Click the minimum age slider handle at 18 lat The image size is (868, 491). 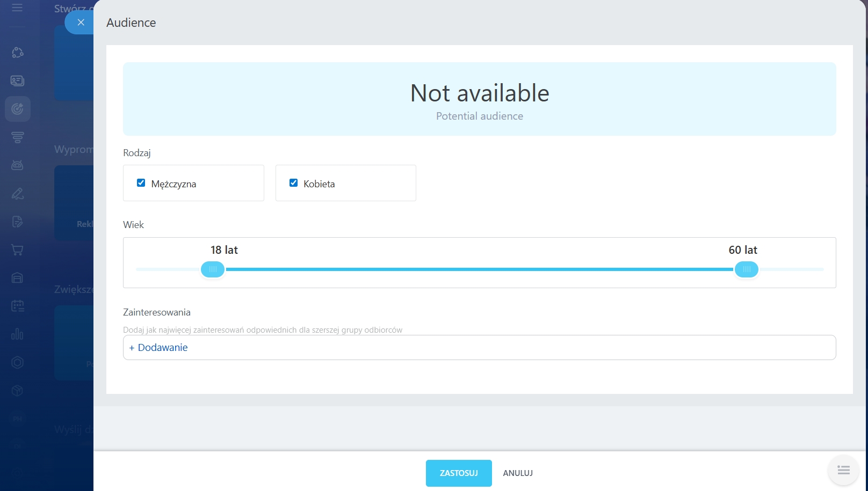(x=213, y=269)
